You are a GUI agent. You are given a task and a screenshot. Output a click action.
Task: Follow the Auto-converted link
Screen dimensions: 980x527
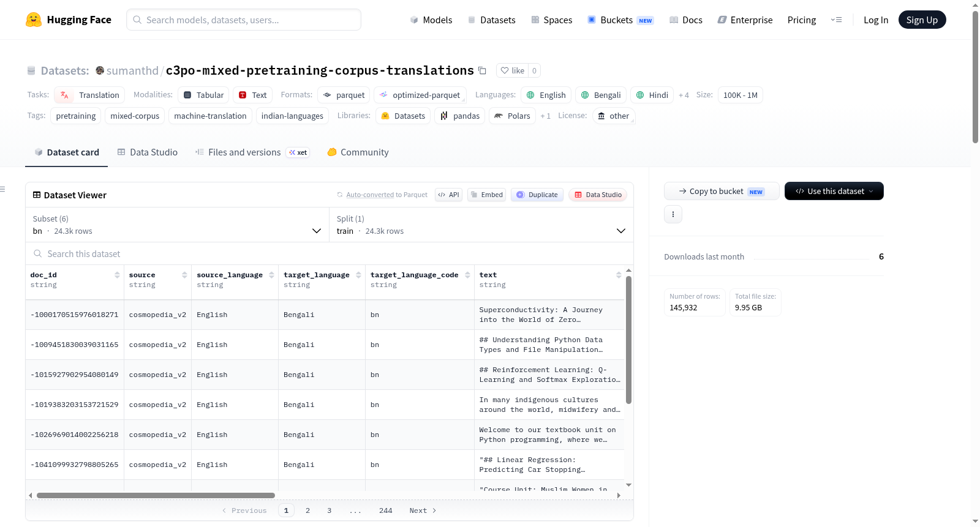[370, 195]
